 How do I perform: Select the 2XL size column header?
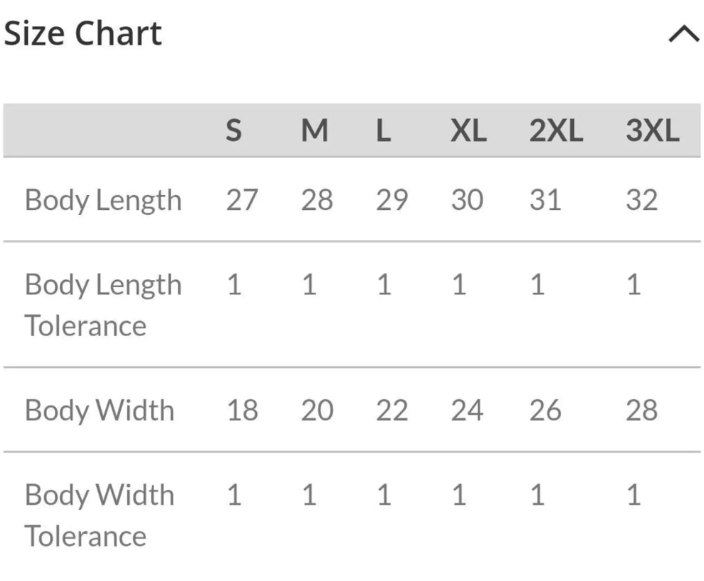click(556, 131)
